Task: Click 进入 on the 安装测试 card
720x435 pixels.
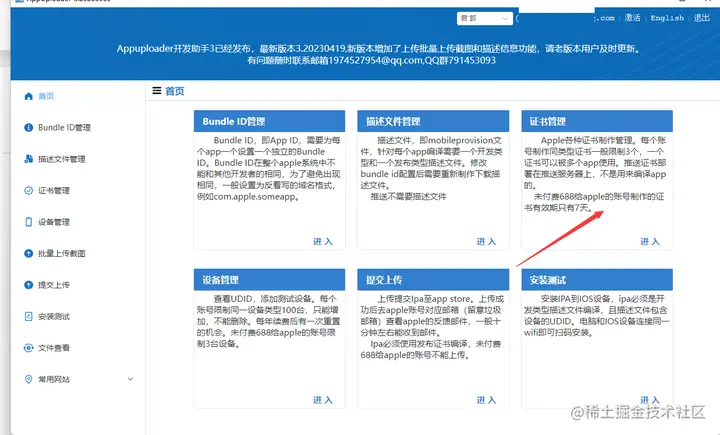Action: pyautogui.click(x=650, y=400)
